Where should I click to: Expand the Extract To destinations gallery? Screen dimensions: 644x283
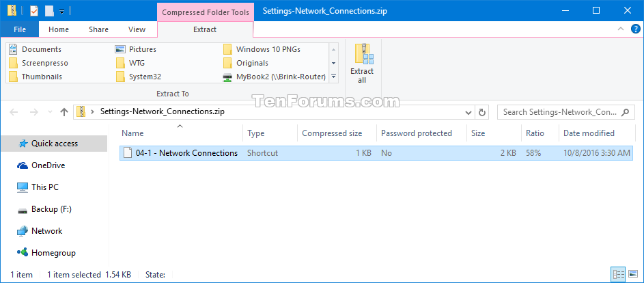[x=333, y=77]
